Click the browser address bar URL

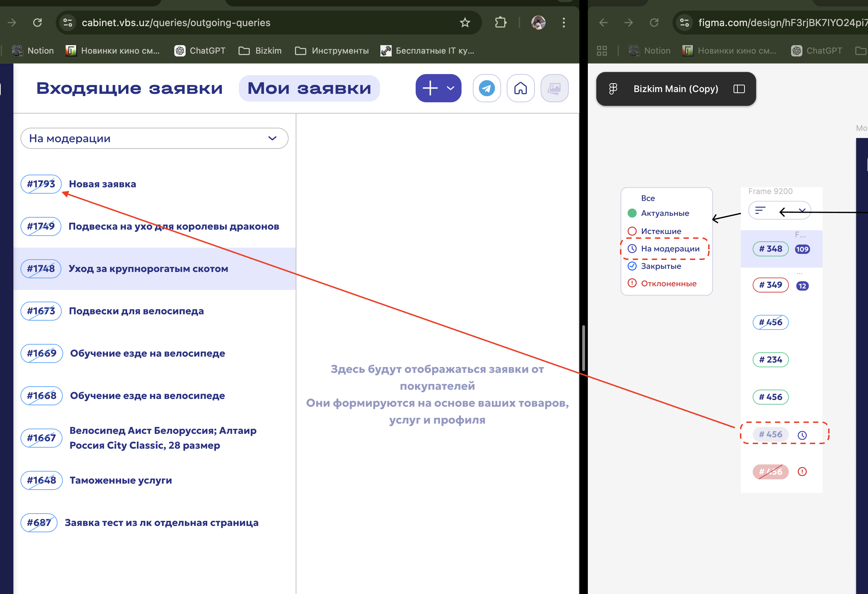[x=176, y=23]
